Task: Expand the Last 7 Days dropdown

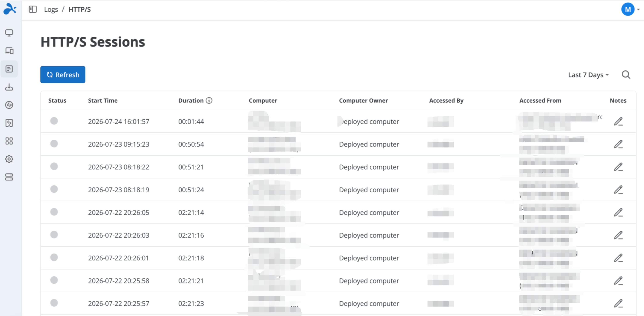Action: (x=588, y=75)
